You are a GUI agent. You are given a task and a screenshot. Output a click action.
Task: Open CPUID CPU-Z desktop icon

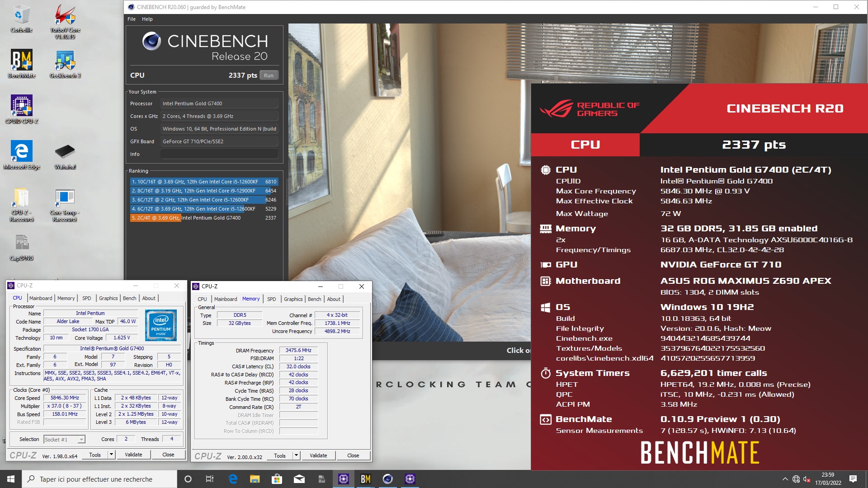coord(21,109)
